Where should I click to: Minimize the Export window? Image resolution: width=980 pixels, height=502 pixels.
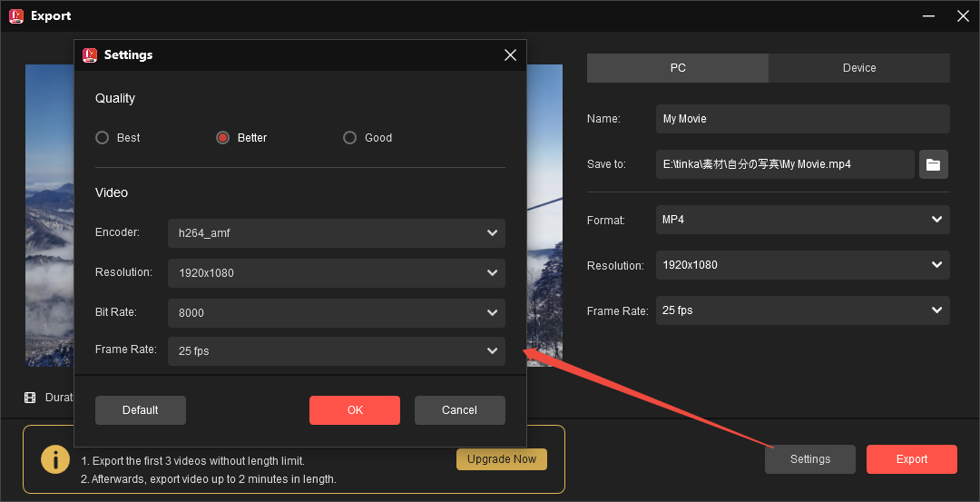[x=929, y=15]
